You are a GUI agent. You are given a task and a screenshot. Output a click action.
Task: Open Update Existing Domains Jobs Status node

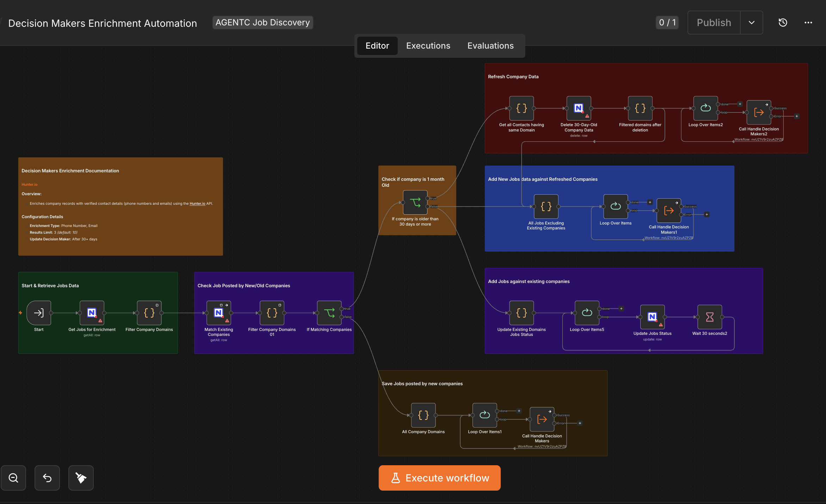(522, 313)
